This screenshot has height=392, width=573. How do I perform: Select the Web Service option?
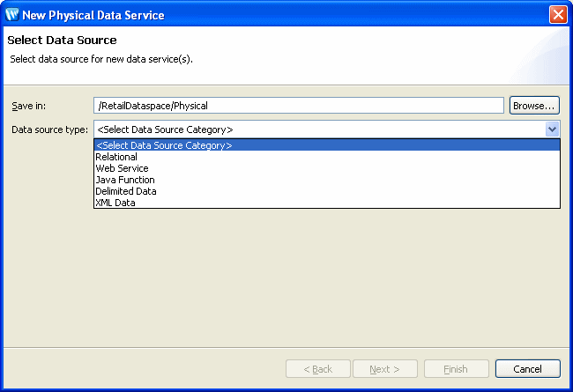122,168
